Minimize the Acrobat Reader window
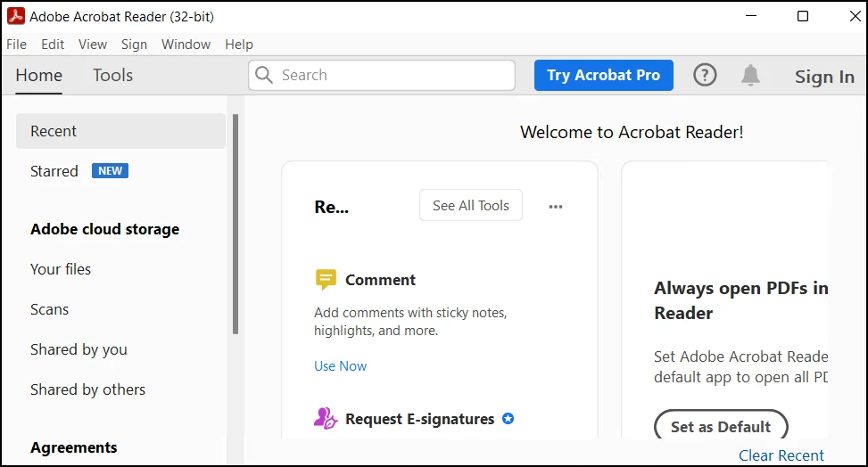The image size is (868, 467). 751,16
